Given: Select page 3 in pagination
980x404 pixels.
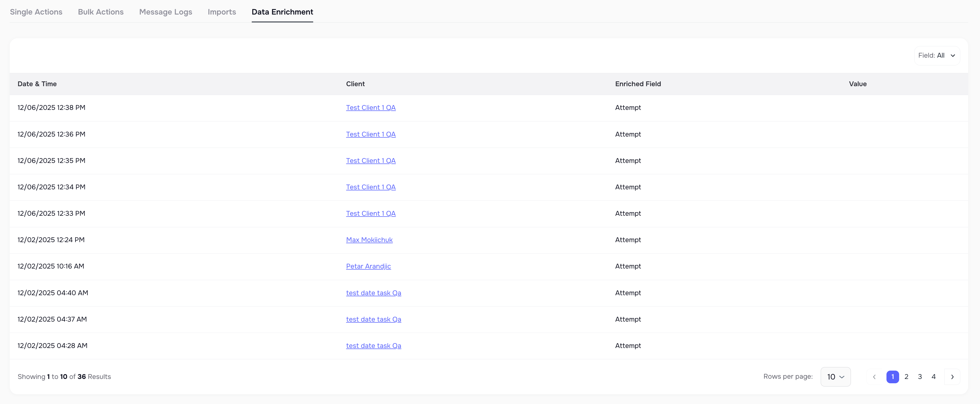Looking at the screenshot, I should (x=920, y=377).
